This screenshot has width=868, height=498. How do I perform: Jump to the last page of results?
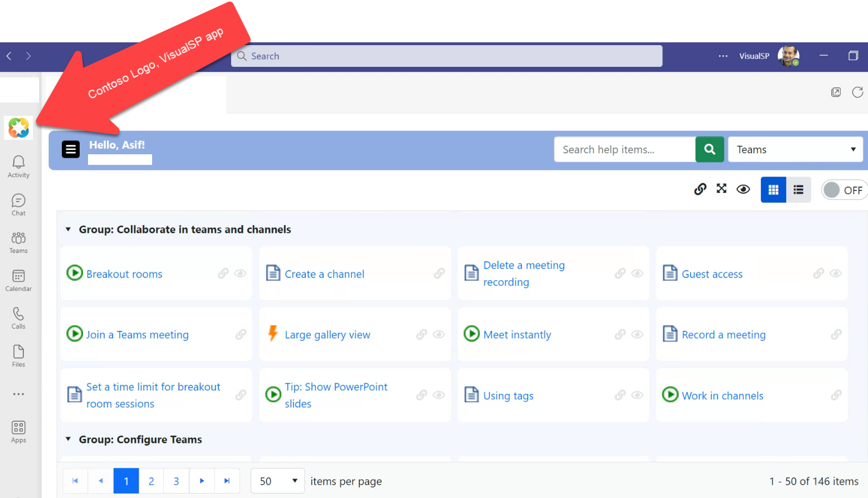click(x=227, y=481)
